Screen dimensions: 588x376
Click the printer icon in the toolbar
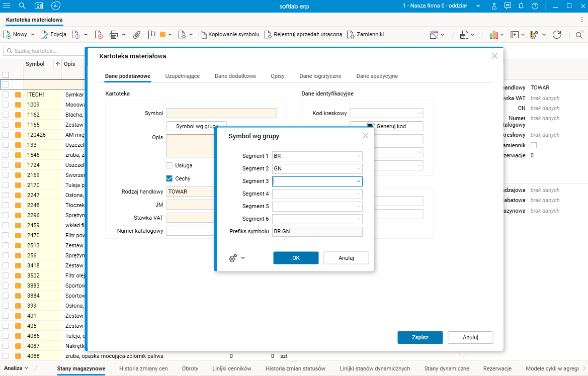click(113, 35)
